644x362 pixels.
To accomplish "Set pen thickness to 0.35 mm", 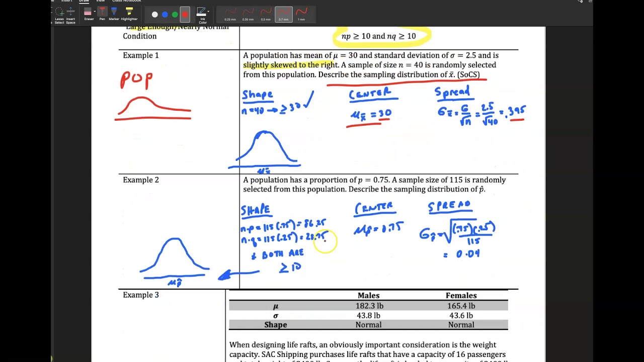I will tap(248, 14).
